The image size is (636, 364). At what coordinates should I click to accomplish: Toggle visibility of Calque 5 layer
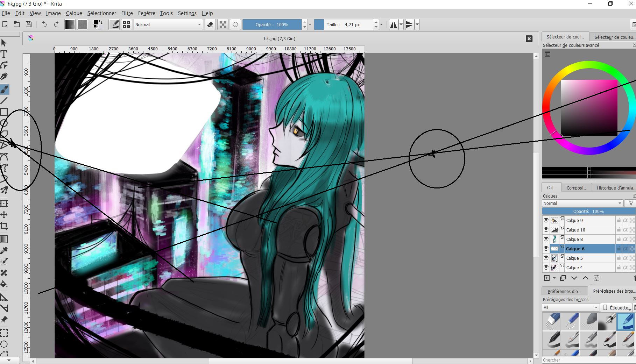(x=546, y=258)
